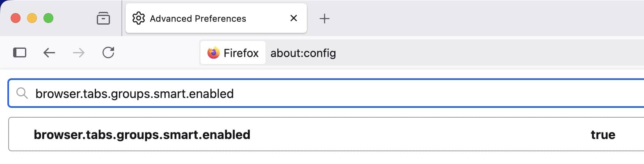Close the Advanced Preferences tab

click(294, 18)
